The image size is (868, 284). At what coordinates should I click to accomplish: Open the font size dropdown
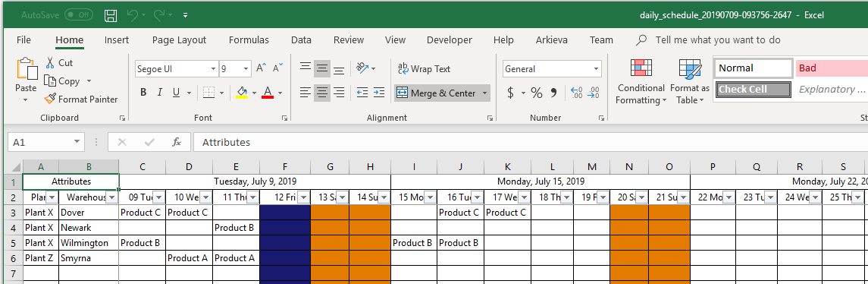pos(246,69)
